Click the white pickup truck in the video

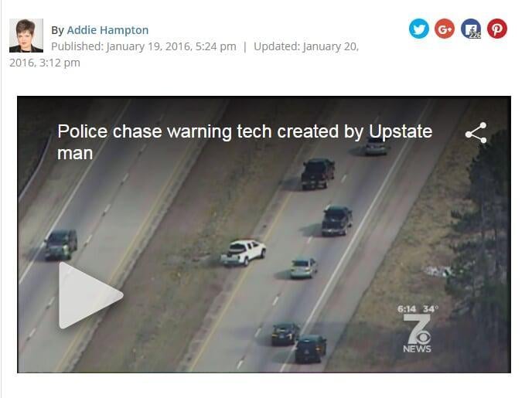(x=243, y=253)
